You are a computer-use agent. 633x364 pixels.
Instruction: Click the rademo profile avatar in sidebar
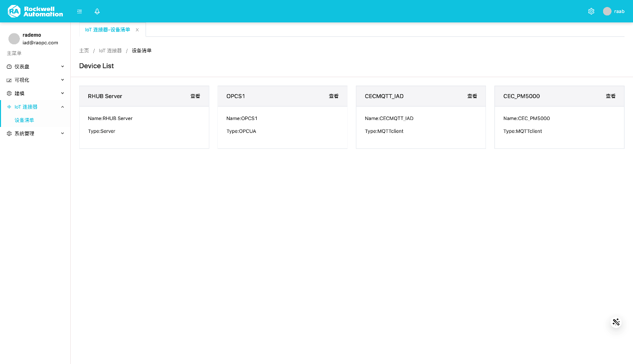14,39
